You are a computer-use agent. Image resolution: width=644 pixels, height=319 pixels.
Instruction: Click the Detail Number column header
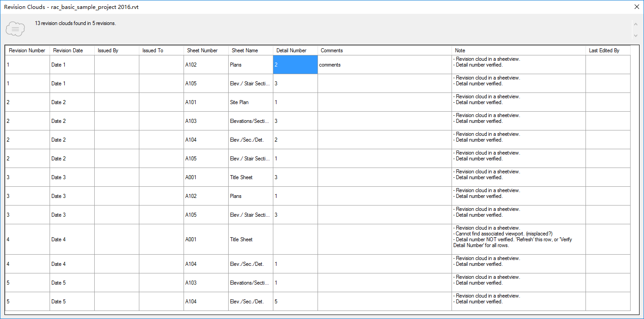pyautogui.click(x=291, y=50)
